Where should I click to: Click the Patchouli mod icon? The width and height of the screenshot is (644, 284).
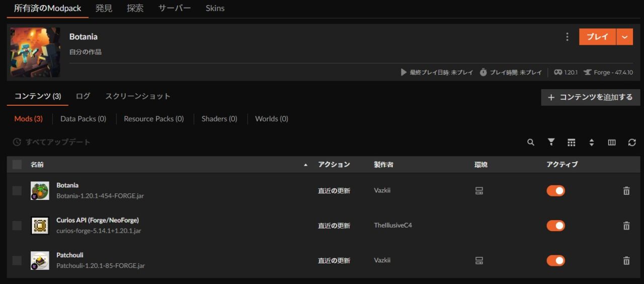coord(40,260)
